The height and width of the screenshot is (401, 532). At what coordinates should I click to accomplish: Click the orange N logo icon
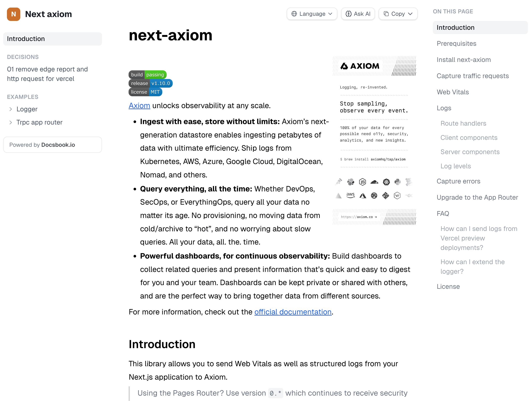tap(13, 14)
